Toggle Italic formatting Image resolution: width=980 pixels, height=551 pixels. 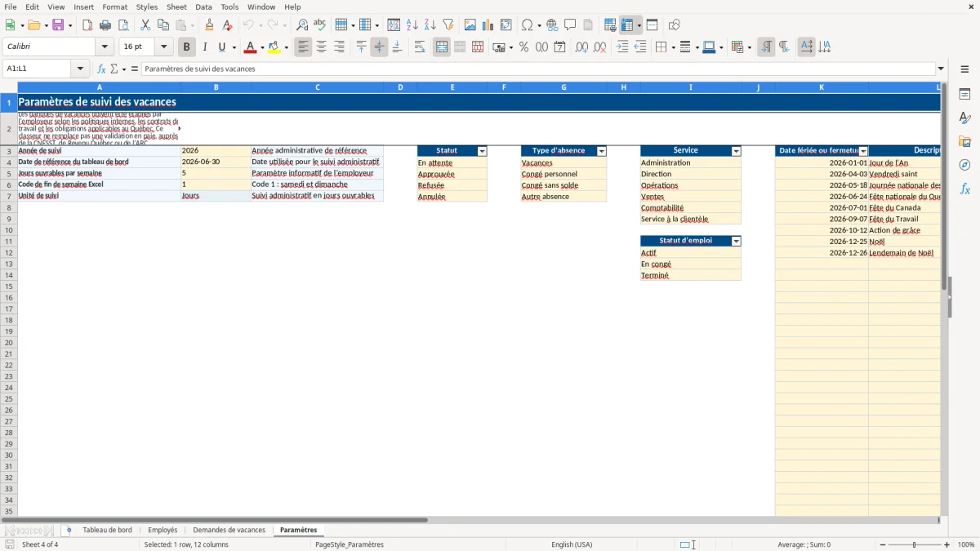205,47
